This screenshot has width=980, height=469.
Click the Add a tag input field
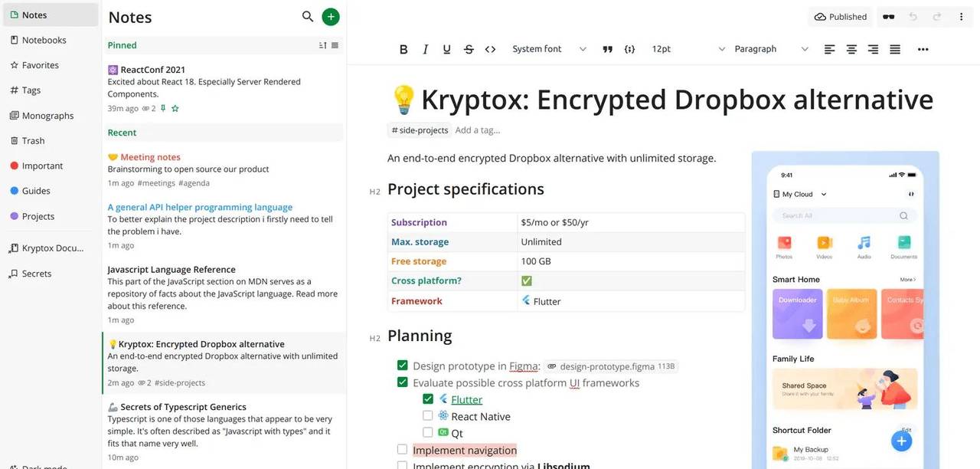478,130
